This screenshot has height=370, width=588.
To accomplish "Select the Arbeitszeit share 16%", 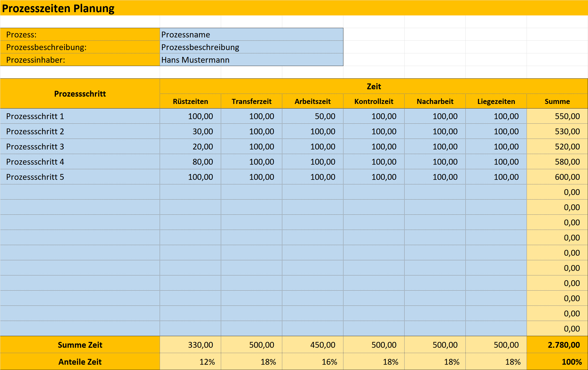I will [313, 362].
